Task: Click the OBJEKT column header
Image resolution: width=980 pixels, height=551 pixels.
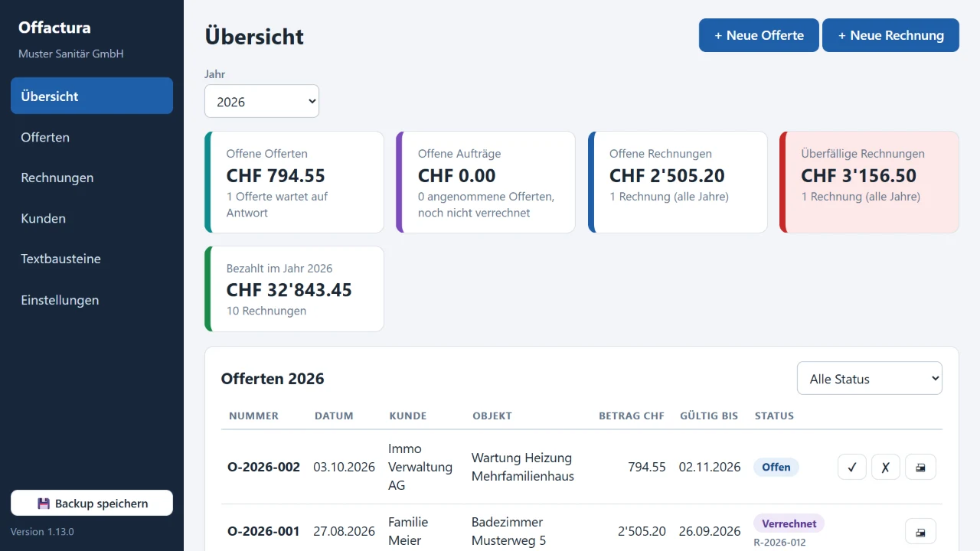Action: coord(492,416)
